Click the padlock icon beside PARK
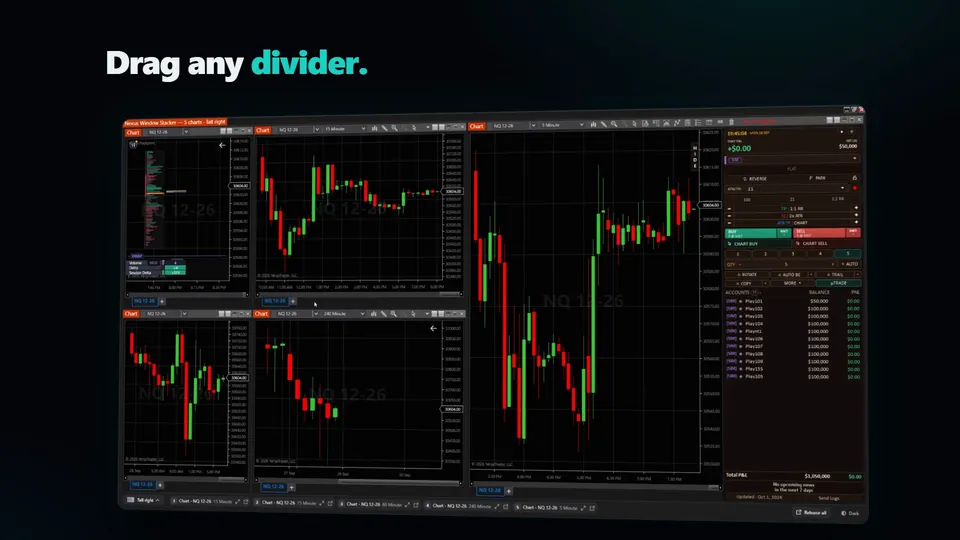This screenshot has height=540, width=960. pyautogui.click(x=855, y=178)
